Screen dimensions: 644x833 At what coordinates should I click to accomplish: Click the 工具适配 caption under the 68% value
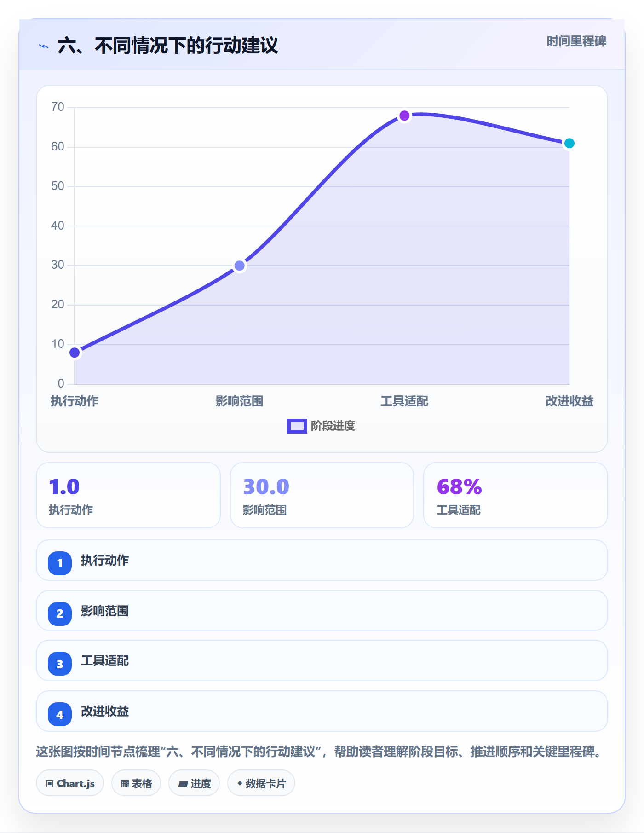(459, 510)
